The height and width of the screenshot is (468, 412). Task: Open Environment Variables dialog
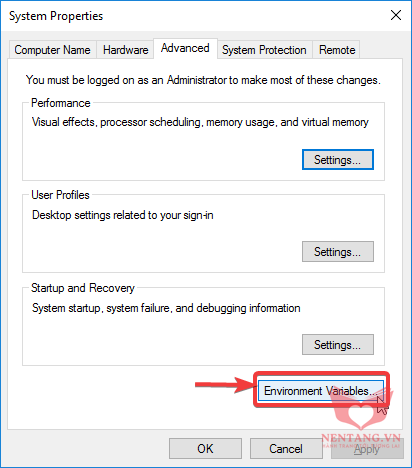click(x=321, y=391)
